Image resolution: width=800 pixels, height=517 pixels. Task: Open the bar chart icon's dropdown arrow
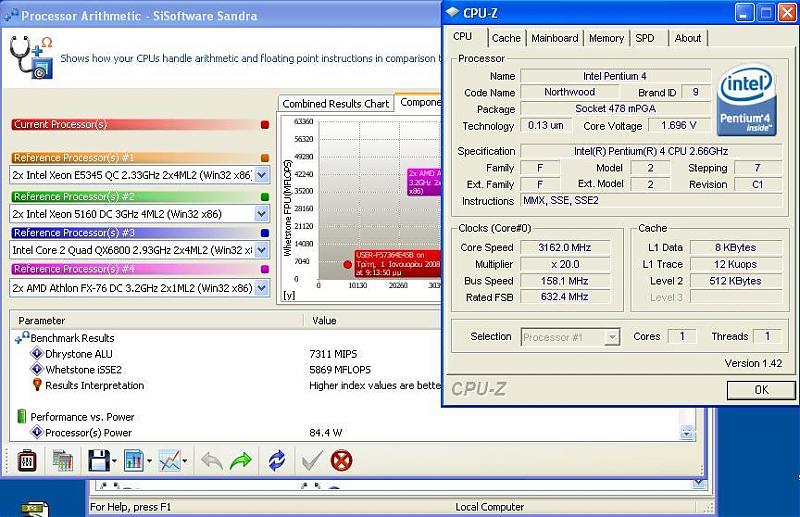[149, 461]
